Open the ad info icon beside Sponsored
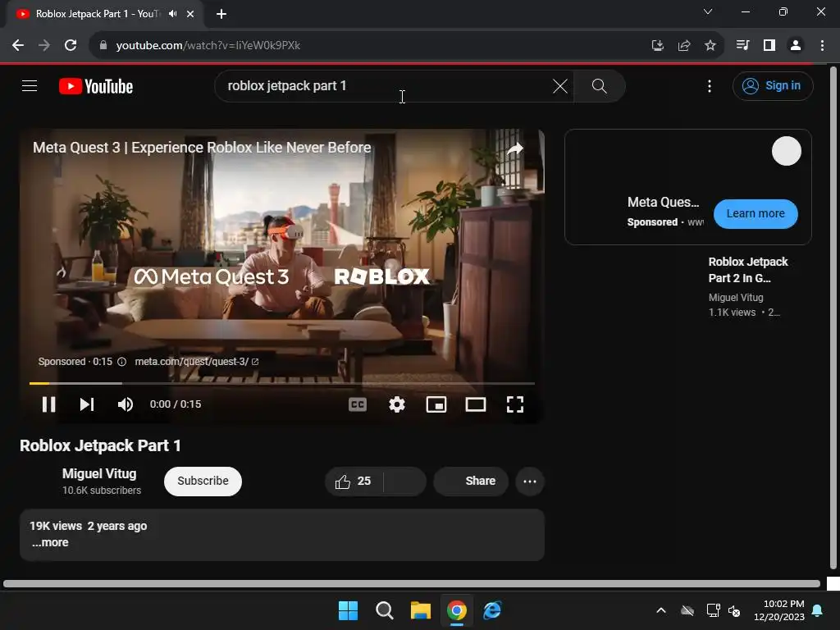The image size is (840, 630). [121, 362]
